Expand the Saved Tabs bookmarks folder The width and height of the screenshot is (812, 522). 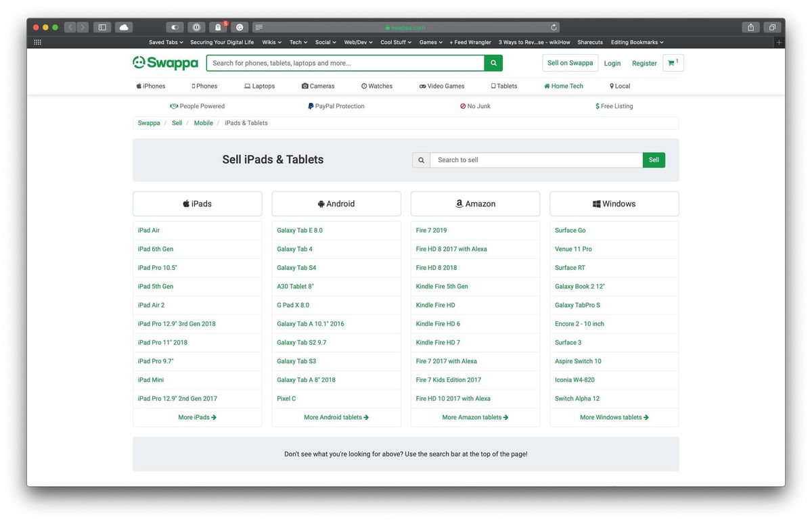pos(166,42)
